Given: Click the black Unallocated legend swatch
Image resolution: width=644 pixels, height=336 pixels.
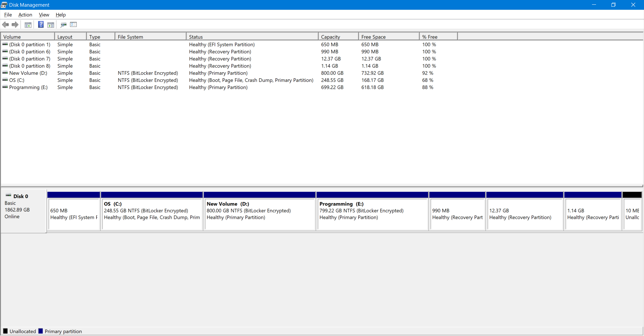Looking at the screenshot, I should pos(5,331).
